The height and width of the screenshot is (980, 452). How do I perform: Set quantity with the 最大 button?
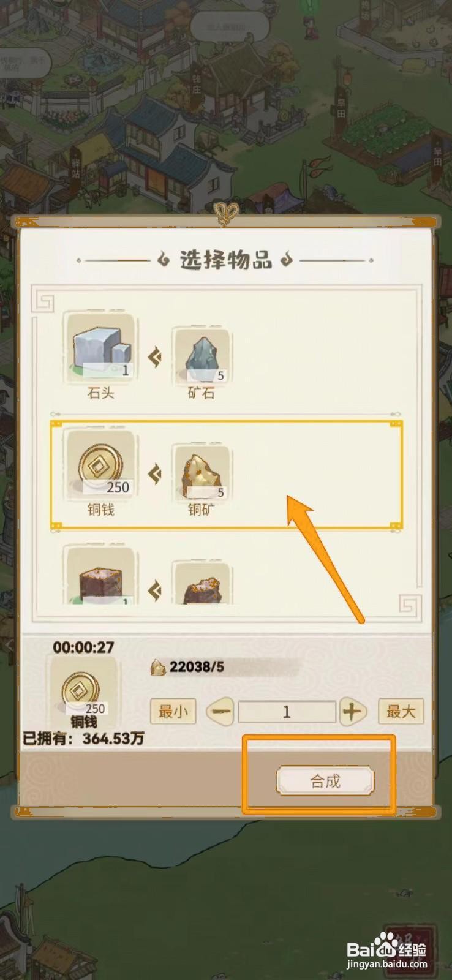pos(401,712)
